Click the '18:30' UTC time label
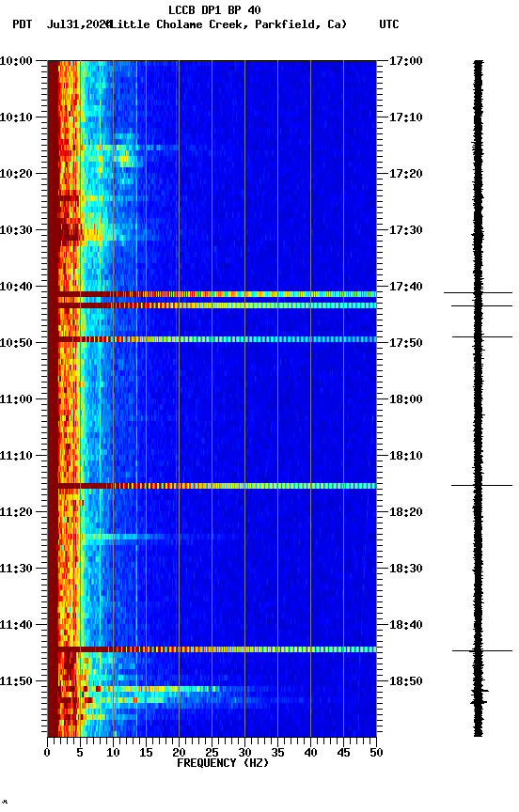The width and height of the screenshot is (519, 812). pyautogui.click(x=406, y=569)
